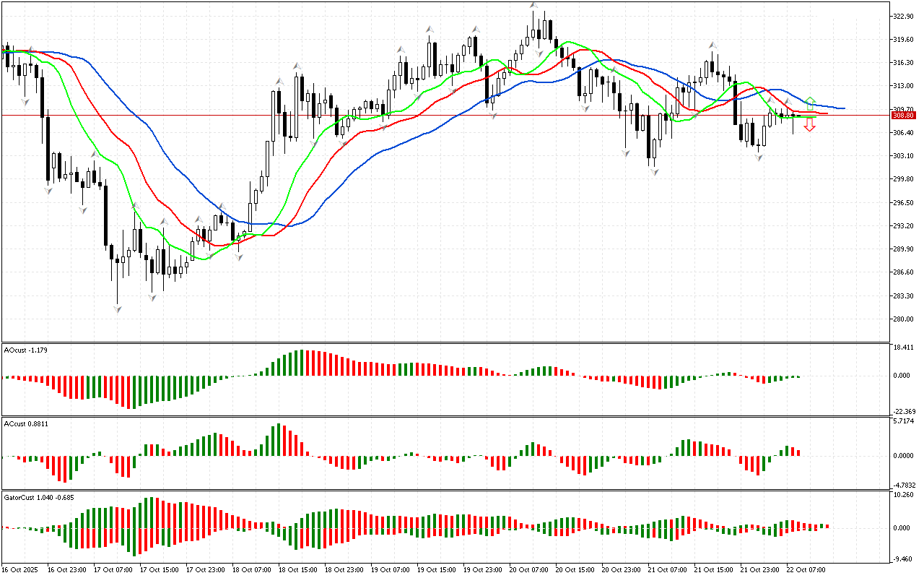Click the down fractal below the 21 Oct 07:00 low

pos(653,171)
